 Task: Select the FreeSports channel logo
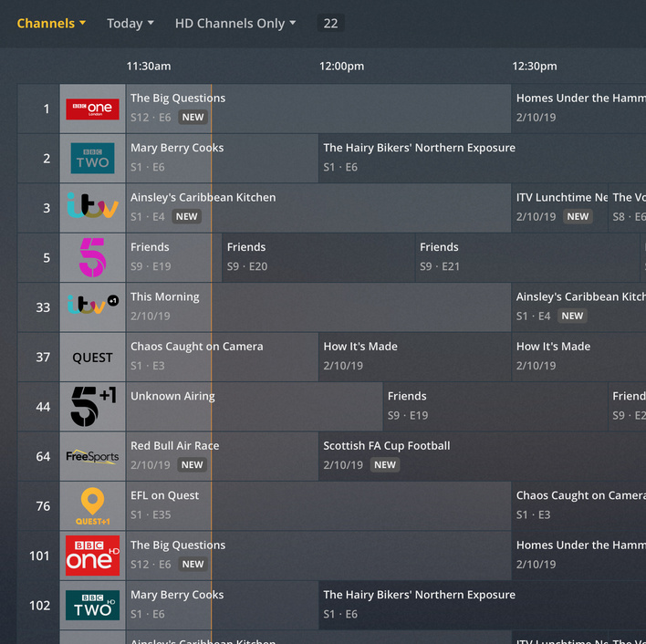(x=93, y=456)
